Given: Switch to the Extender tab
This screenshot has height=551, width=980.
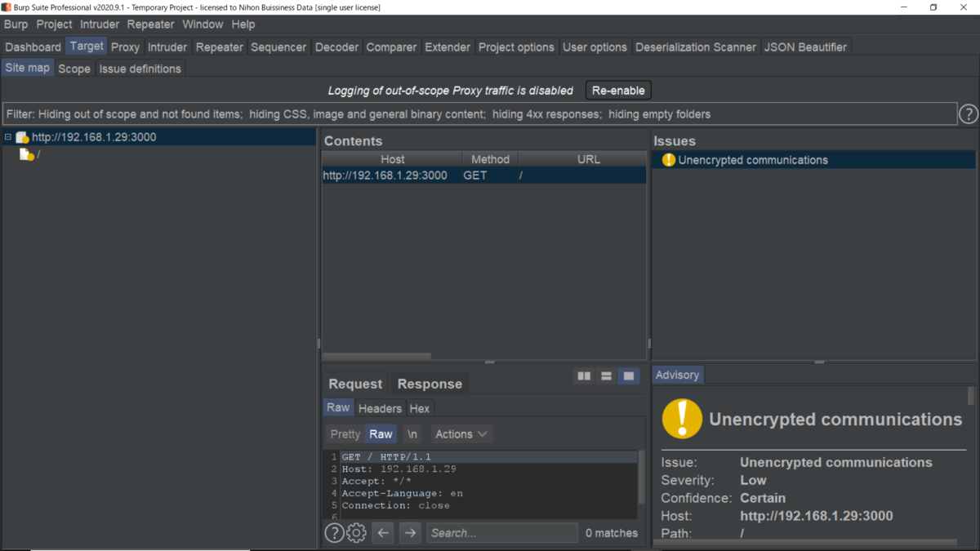Looking at the screenshot, I should (x=448, y=47).
